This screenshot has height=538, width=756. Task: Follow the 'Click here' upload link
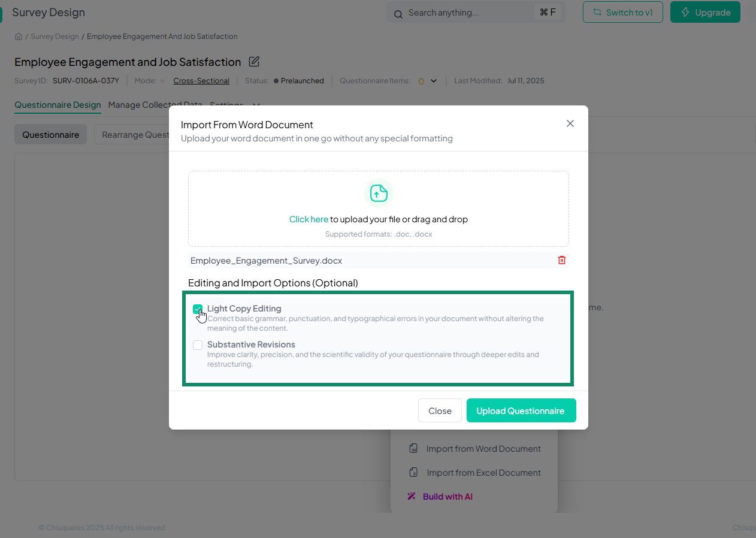click(x=309, y=219)
